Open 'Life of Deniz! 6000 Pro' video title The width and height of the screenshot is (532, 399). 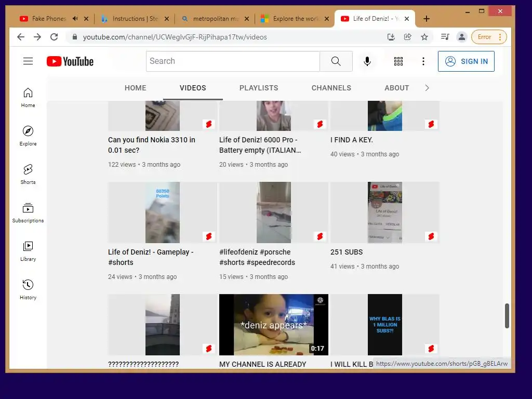[260, 145]
